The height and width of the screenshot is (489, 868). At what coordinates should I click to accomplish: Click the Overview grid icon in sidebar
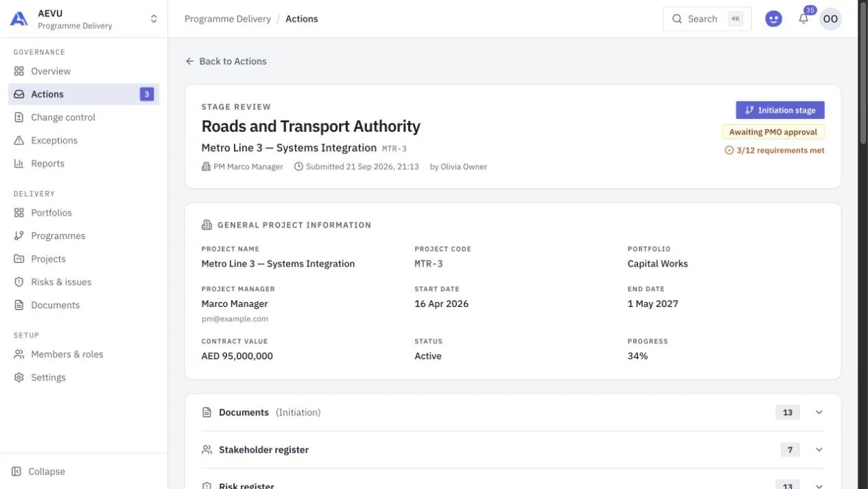click(19, 71)
